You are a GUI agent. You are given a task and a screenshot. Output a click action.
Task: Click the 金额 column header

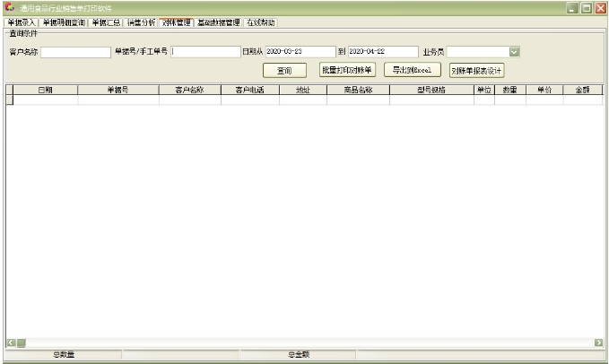[x=583, y=90]
